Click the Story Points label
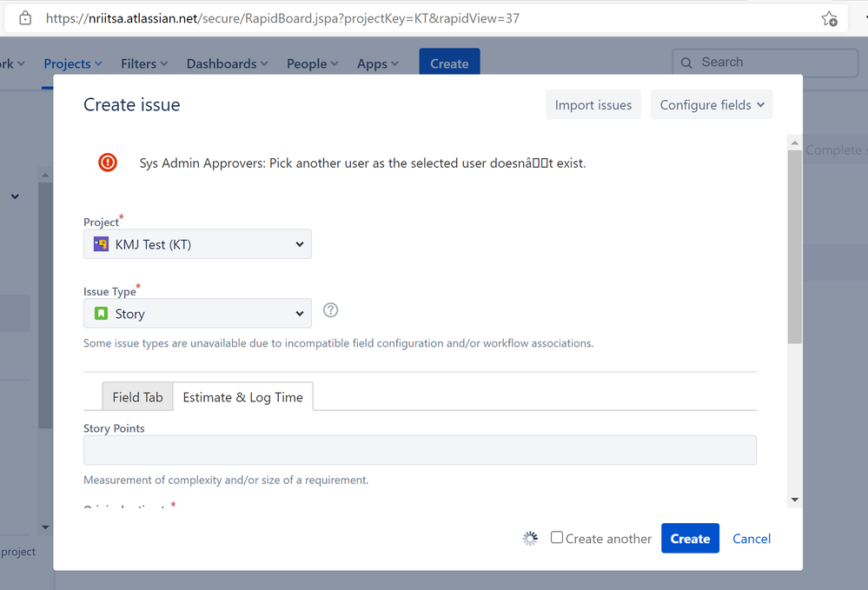868x590 pixels. tap(114, 428)
